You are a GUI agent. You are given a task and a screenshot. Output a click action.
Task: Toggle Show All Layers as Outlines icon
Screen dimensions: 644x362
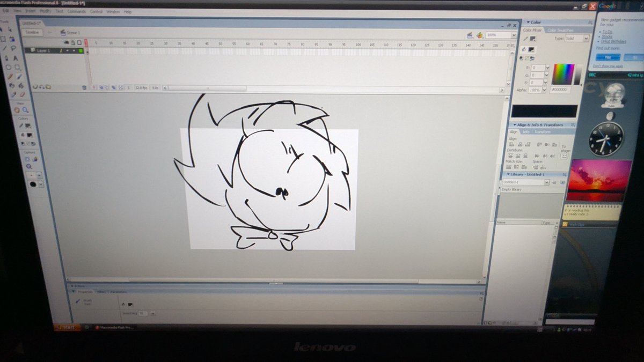79,42
